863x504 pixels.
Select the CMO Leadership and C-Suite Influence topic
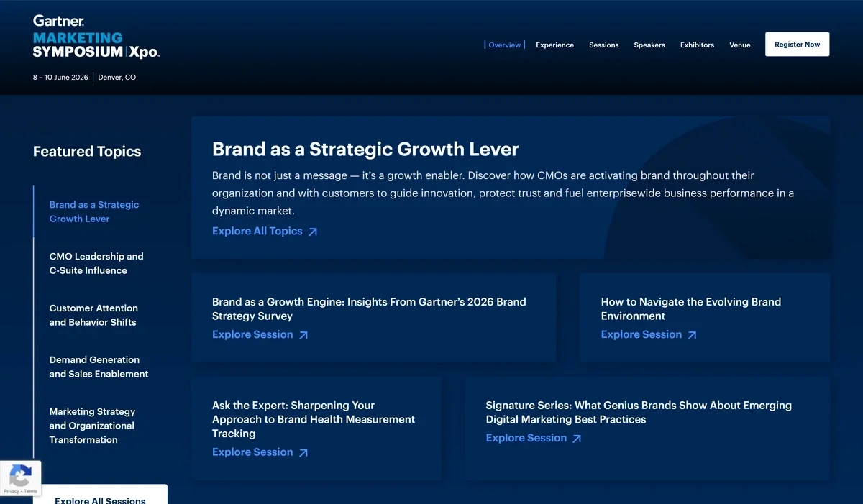pos(96,263)
